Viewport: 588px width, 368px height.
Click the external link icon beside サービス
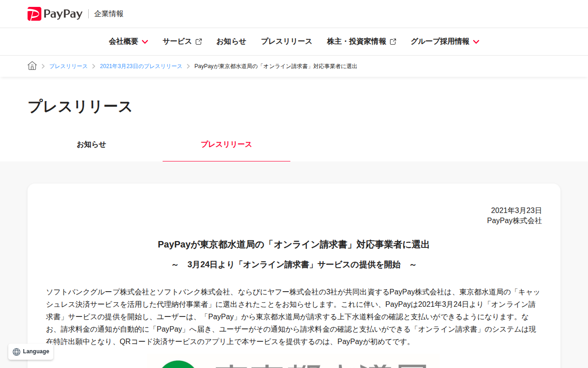[198, 41]
